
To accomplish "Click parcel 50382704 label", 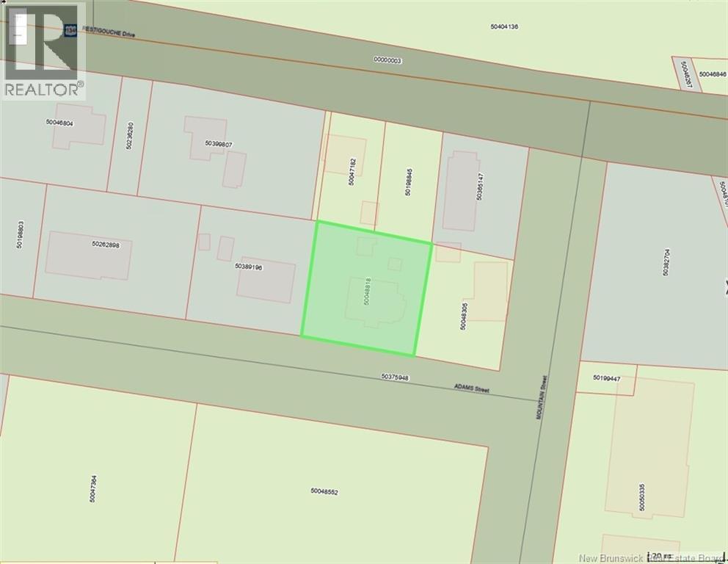I will click(x=666, y=261).
